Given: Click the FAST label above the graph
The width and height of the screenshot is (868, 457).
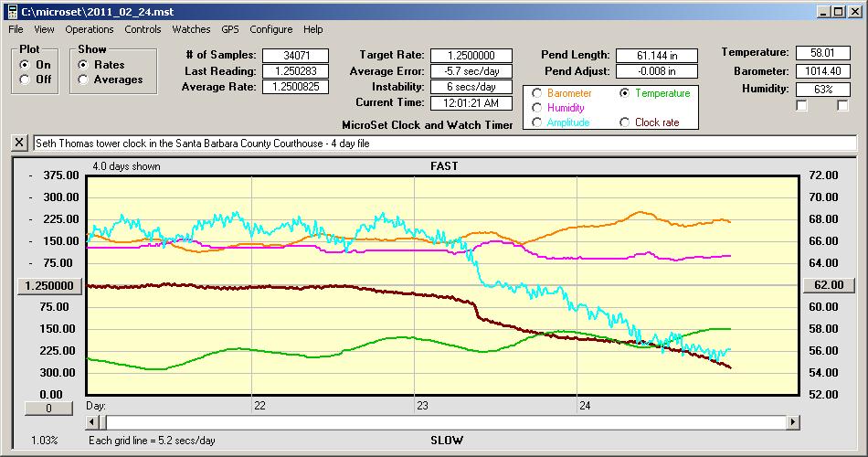Looking at the screenshot, I should (444, 166).
